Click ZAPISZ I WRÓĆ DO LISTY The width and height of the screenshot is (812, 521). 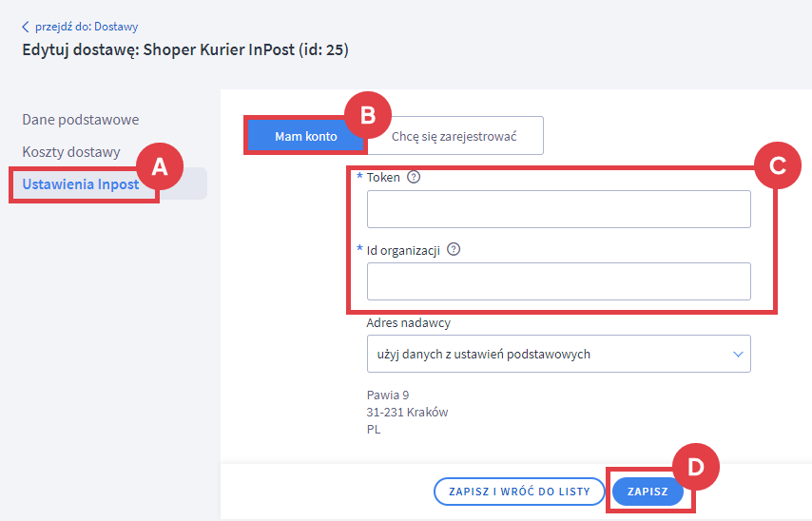click(519, 492)
